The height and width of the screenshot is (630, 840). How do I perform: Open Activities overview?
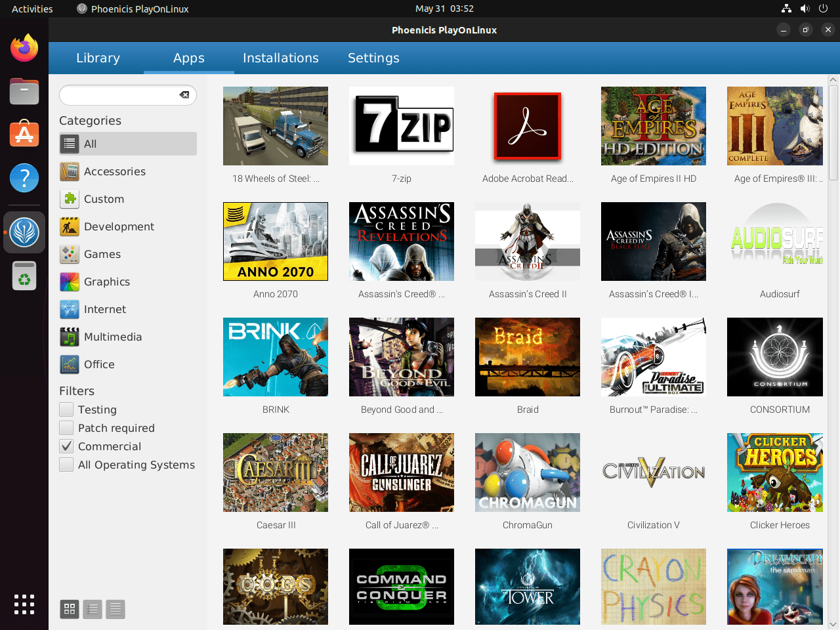coord(32,9)
